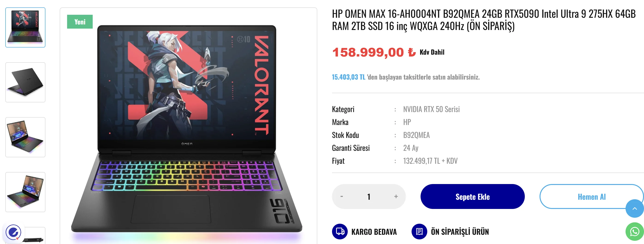The width and height of the screenshot is (644, 244).
Task: Click the green Yeni badge
Action: point(80,22)
